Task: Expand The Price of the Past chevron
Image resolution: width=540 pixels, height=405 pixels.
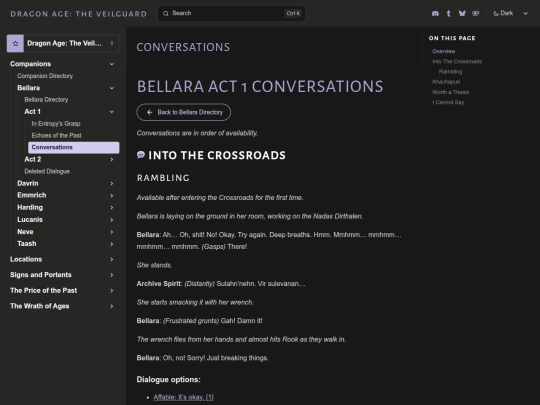Action: [112, 291]
